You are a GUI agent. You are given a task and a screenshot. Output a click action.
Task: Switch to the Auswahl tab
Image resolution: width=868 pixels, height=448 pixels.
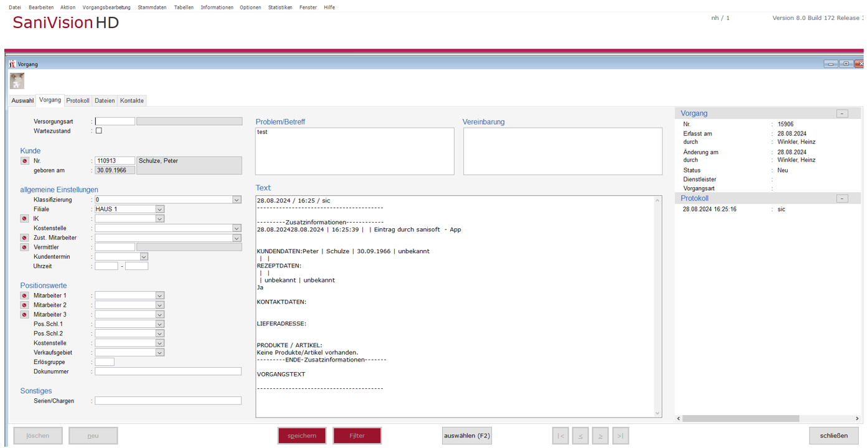click(x=22, y=101)
